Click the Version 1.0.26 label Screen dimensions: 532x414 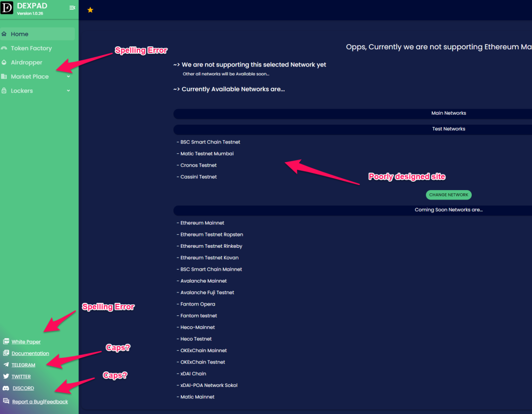click(30, 14)
